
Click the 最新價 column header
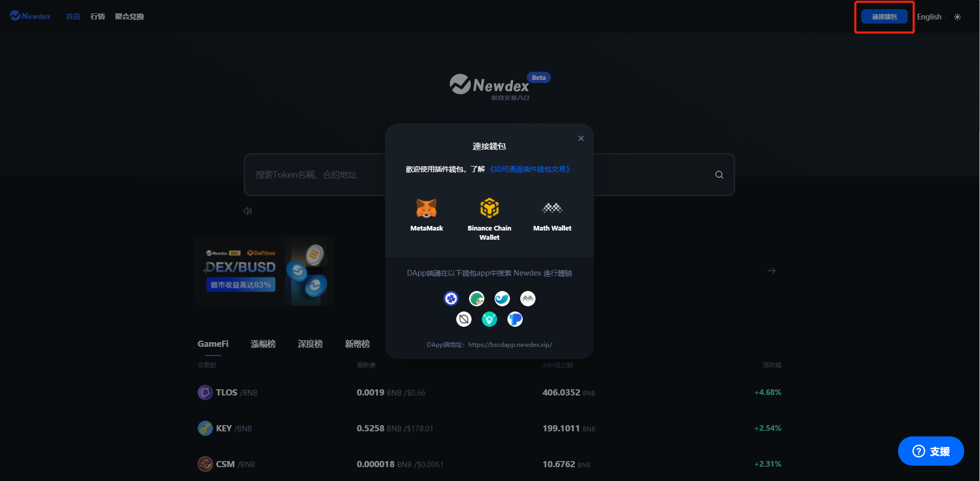coord(366,365)
